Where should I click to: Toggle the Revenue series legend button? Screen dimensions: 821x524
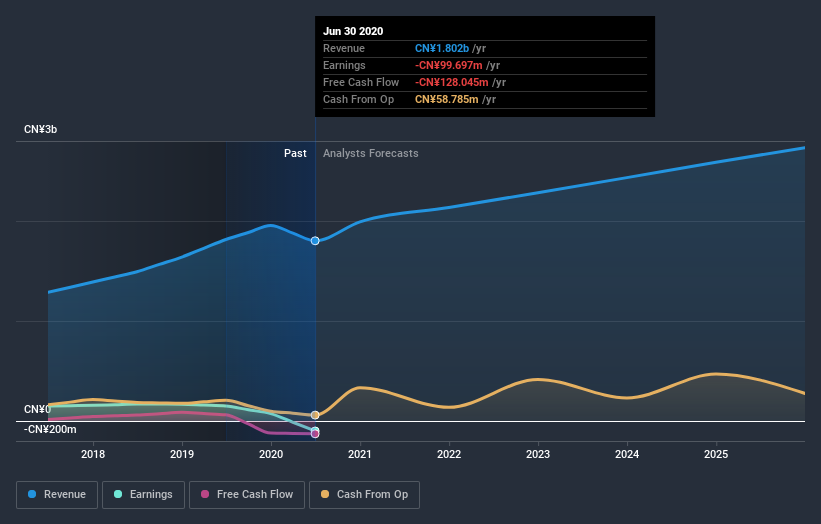click(57, 495)
